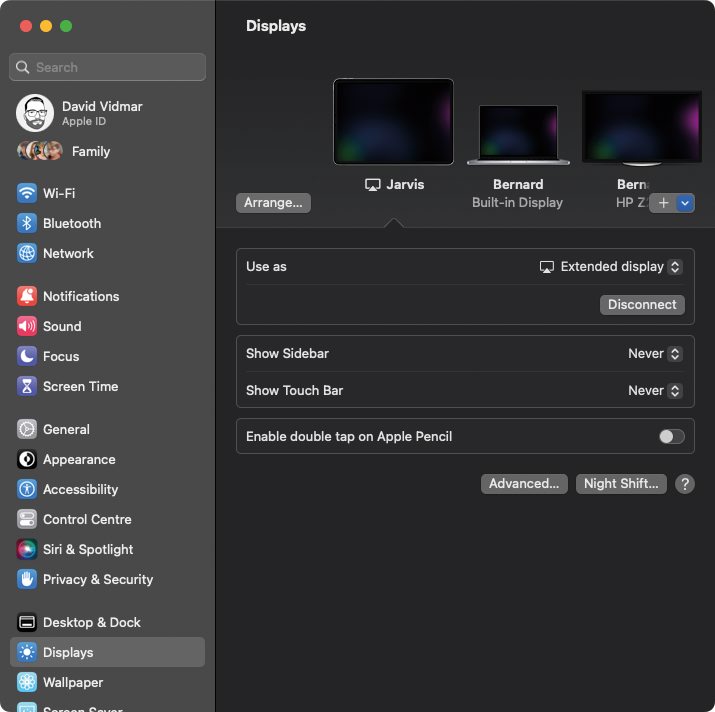Open the Appearance icon
The image size is (715, 712).
27,459
